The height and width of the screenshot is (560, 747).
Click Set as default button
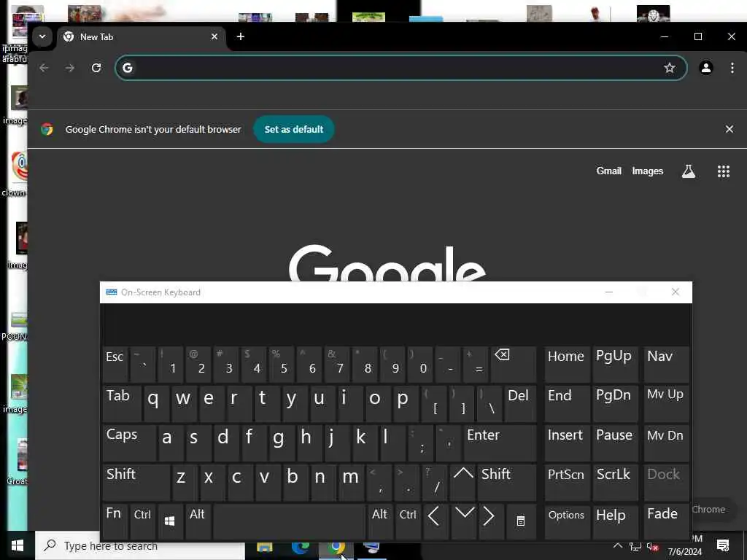point(294,129)
